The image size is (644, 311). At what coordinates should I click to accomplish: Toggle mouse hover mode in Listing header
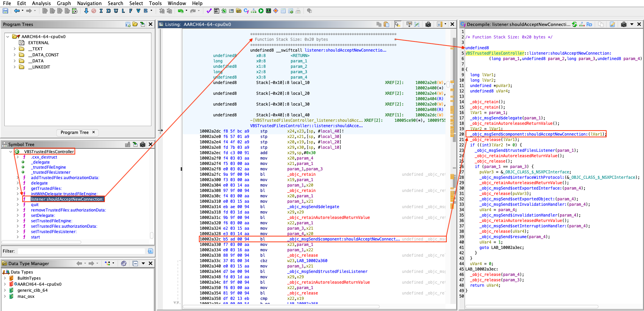click(x=398, y=24)
